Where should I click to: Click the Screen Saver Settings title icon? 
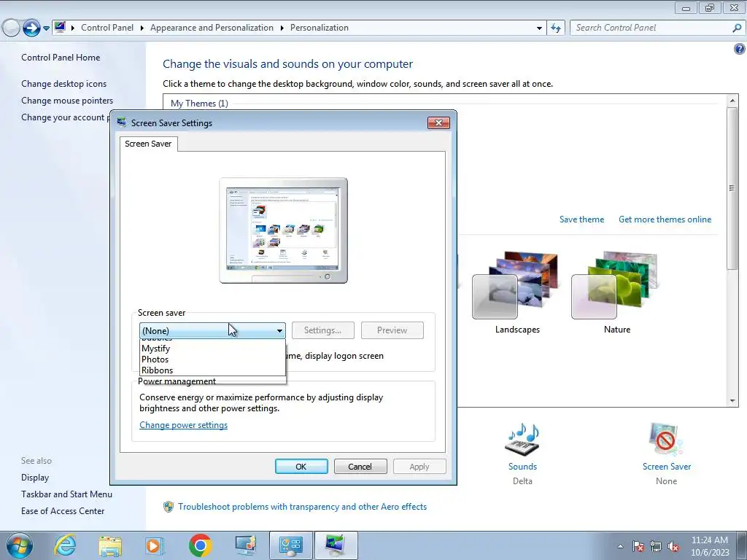click(x=122, y=122)
